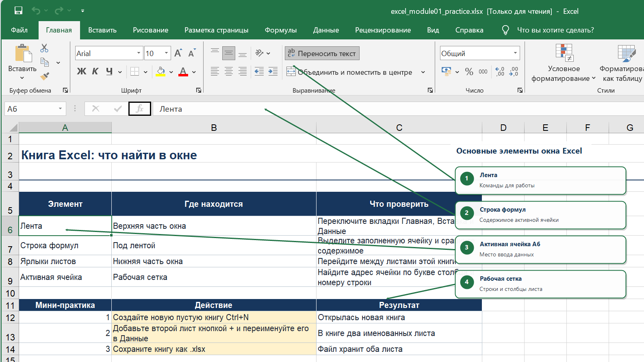Click the Borders icon

(x=134, y=72)
